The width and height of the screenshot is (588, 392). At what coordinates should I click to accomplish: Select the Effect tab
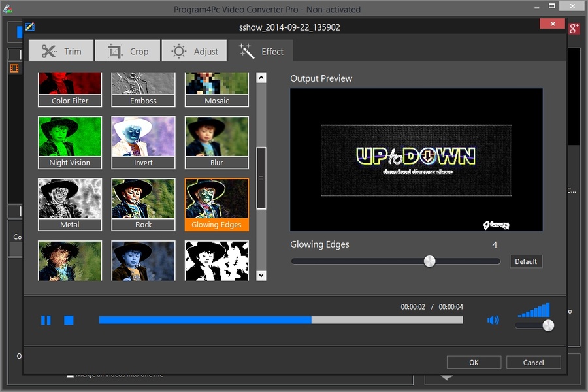(x=261, y=51)
